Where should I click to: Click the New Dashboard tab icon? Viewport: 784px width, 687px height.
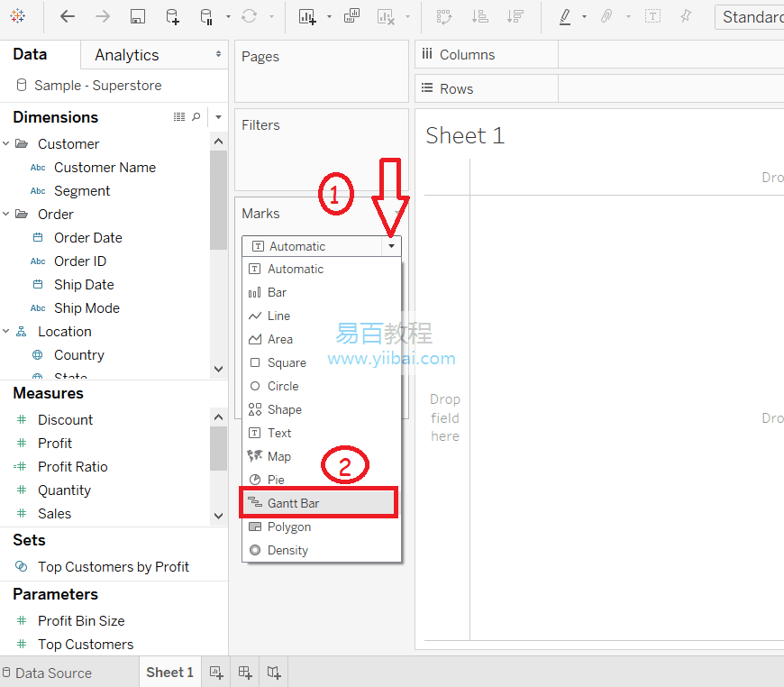(245, 672)
